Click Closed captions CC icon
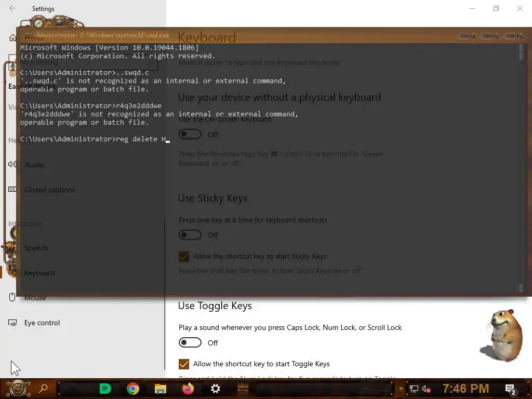Image resolution: width=532 pixels, height=399 pixels. click(x=12, y=189)
